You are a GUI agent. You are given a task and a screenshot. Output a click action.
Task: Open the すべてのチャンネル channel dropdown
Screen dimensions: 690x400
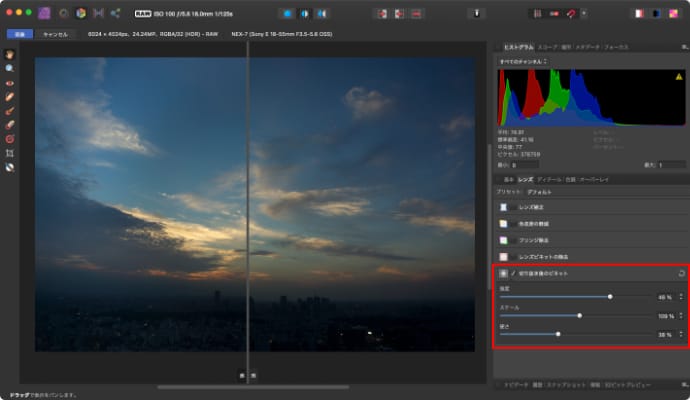click(x=521, y=61)
